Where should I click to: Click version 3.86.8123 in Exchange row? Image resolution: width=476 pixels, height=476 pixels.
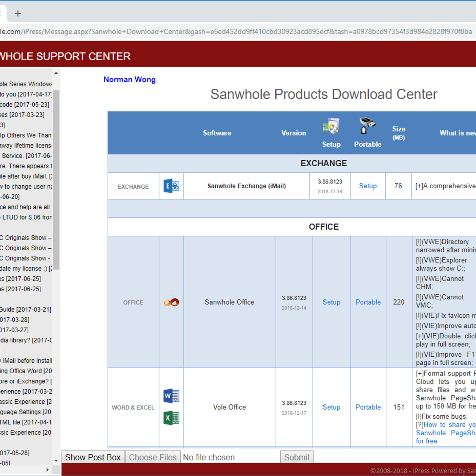point(330,181)
